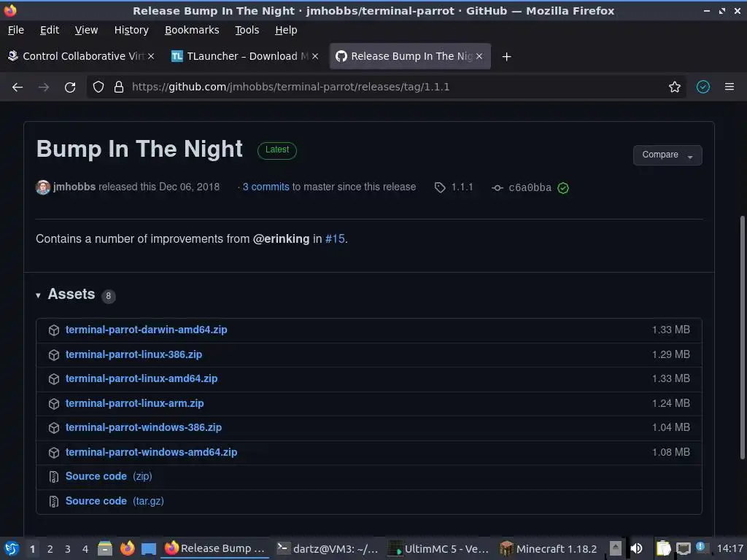
Task: Download terminal-parrot-windows-amd64.zip
Action: coord(151,452)
